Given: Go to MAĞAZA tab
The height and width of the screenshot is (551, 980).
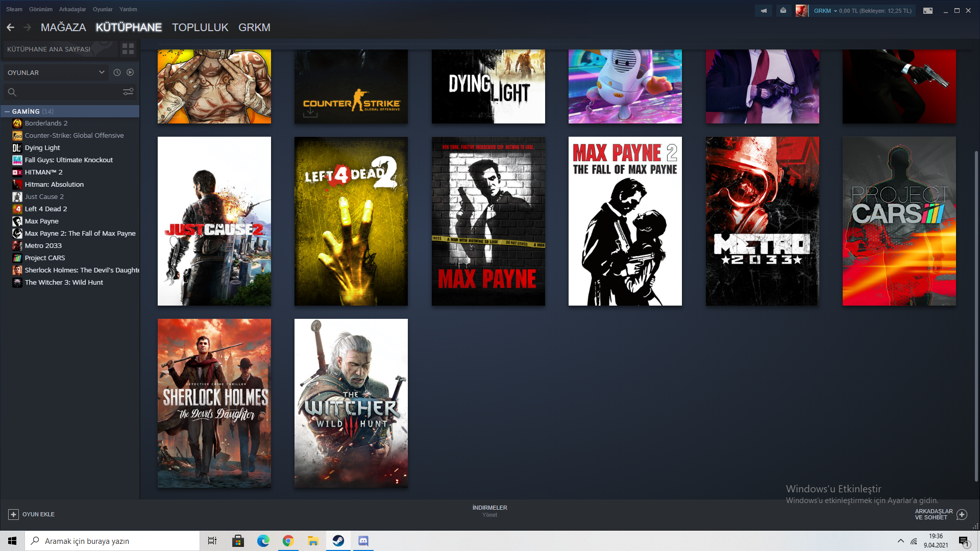Looking at the screenshot, I should [x=63, y=28].
